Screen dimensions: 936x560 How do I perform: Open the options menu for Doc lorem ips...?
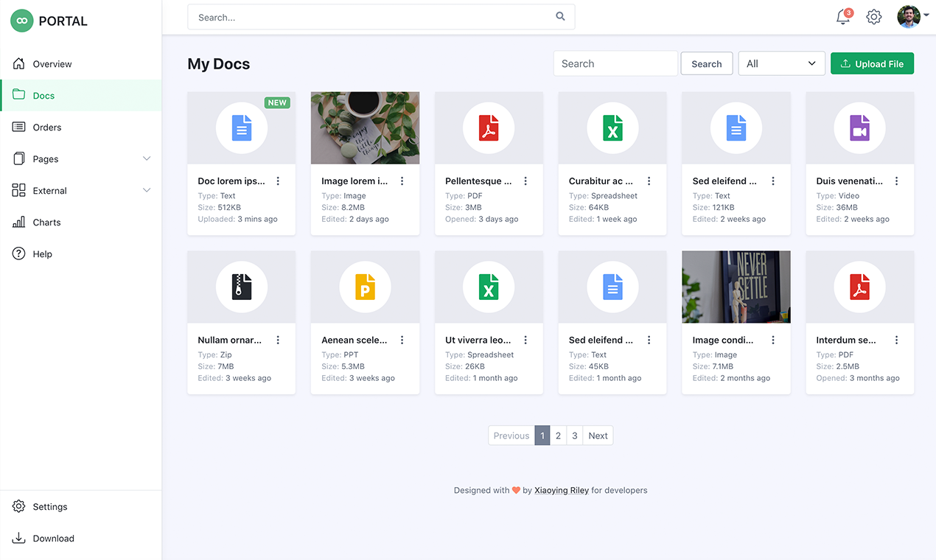pyautogui.click(x=278, y=181)
